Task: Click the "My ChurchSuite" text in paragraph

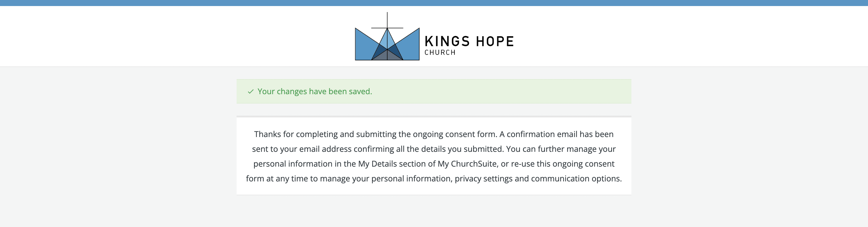Action: tap(467, 164)
